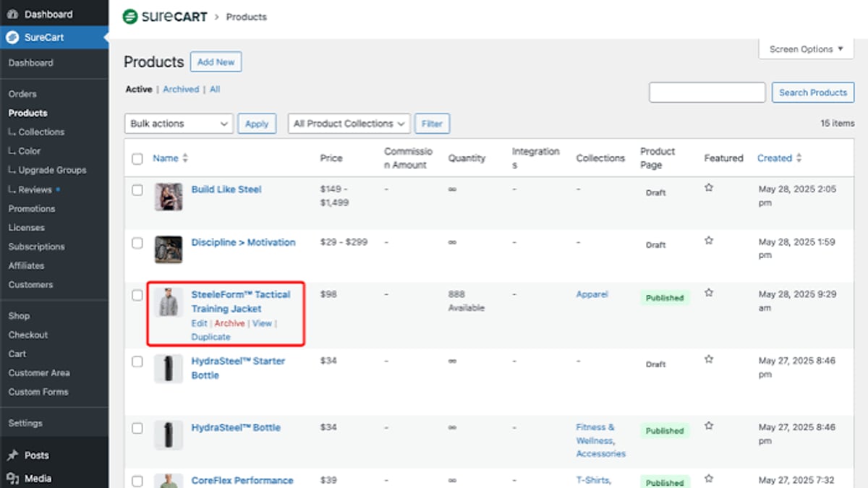868x488 pixels.
Task: Click View under SteeleForm Tactical Training Jacket
Action: point(262,323)
